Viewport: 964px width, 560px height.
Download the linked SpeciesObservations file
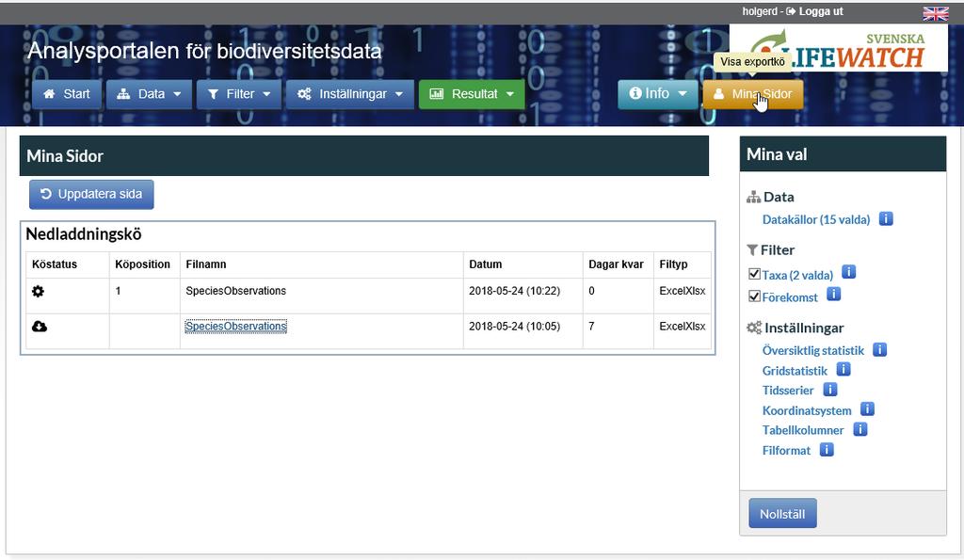[236, 327]
